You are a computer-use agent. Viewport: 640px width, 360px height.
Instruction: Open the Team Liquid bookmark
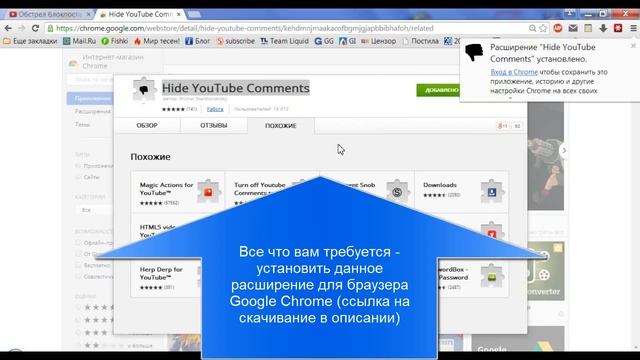284,41
